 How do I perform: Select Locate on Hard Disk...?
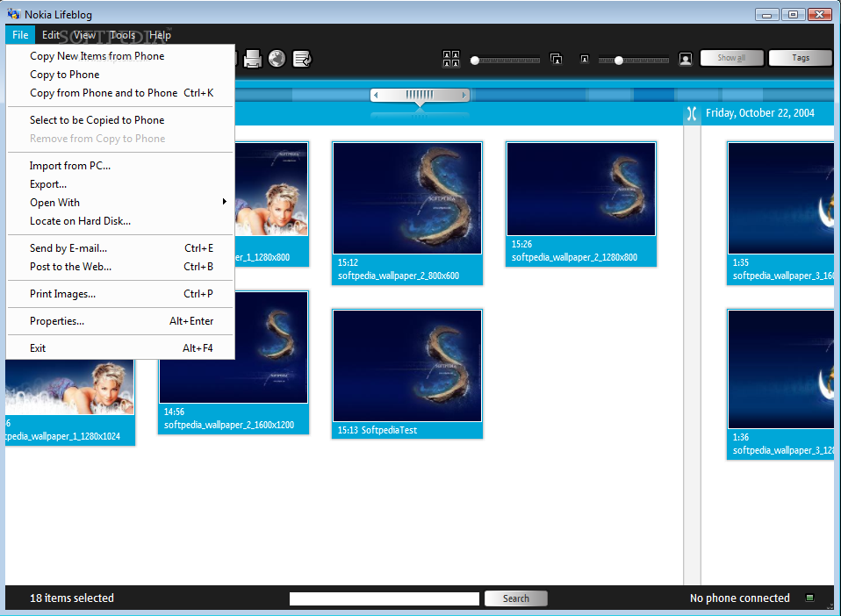click(x=80, y=221)
